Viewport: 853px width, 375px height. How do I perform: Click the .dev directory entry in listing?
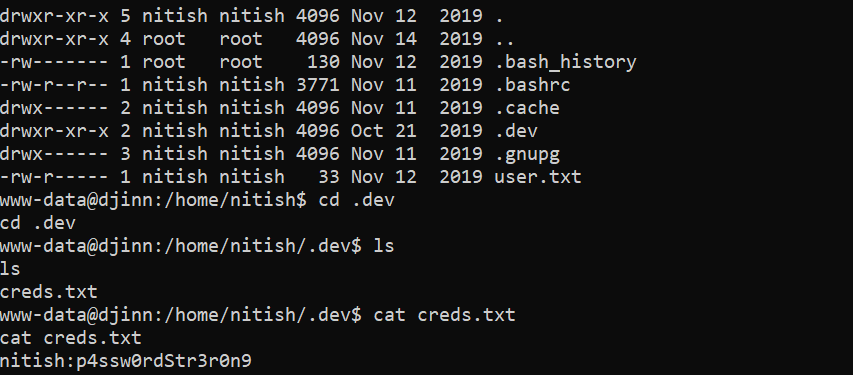coord(516,131)
